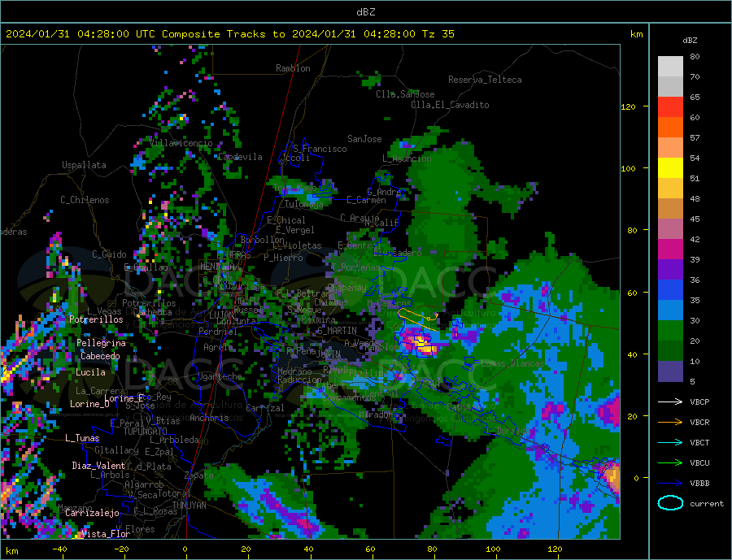732x560 pixels.
Task: Click the green VBCU arrow in legend
Action: [670, 463]
